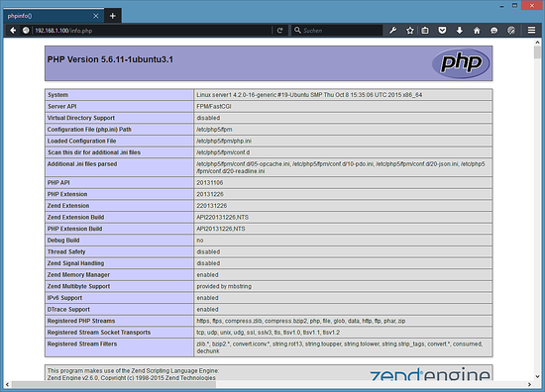Click the scroll left arrow
Image resolution: width=545 pixels, height=392 pixels.
point(7,384)
